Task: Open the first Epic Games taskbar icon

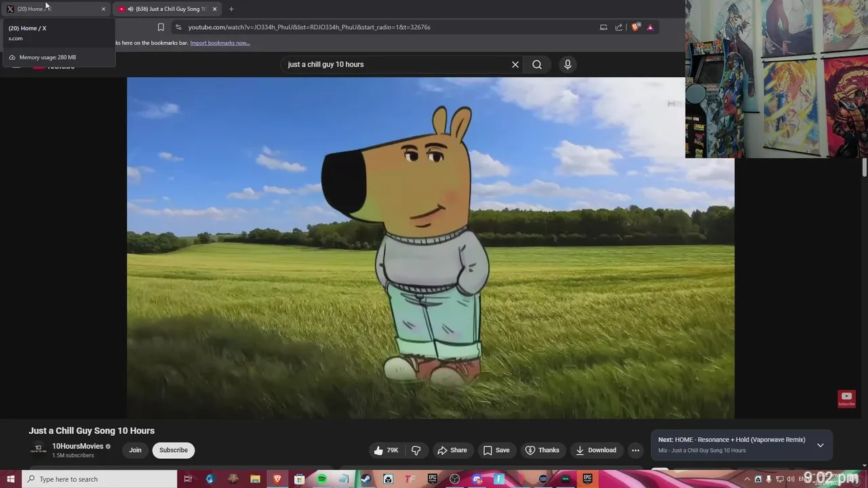Action: [433, 479]
